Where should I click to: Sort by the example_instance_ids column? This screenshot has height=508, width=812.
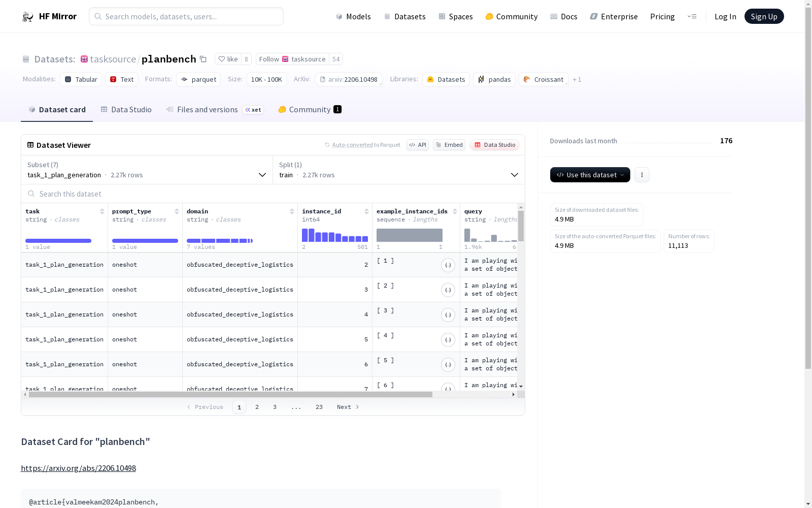pyautogui.click(x=455, y=211)
